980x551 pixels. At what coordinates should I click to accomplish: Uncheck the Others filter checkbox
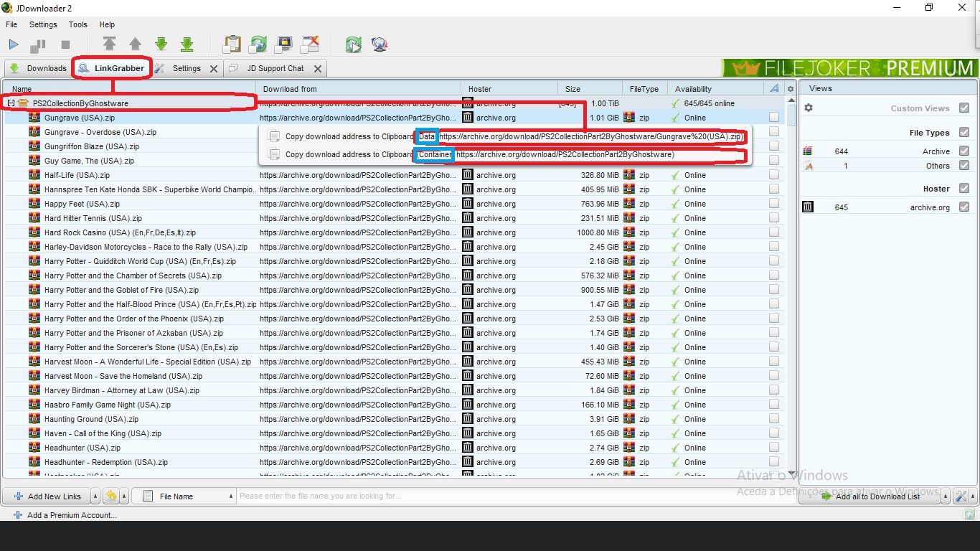pyautogui.click(x=964, y=166)
